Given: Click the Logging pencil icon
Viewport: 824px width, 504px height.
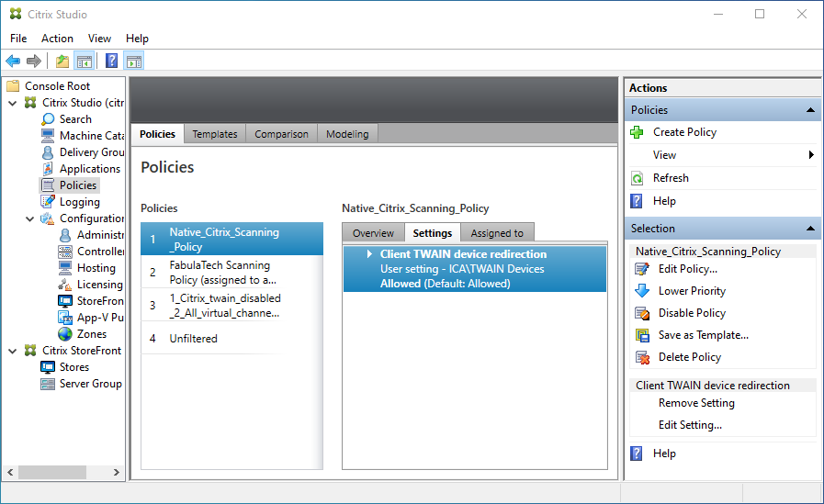Looking at the screenshot, I should click(x=48, y=202).
